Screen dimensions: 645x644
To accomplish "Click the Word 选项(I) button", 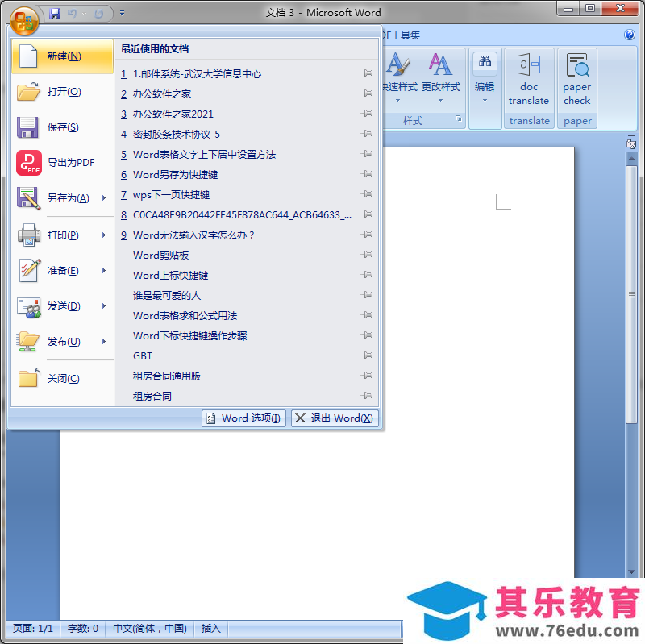I will click(x=243, y=418).
